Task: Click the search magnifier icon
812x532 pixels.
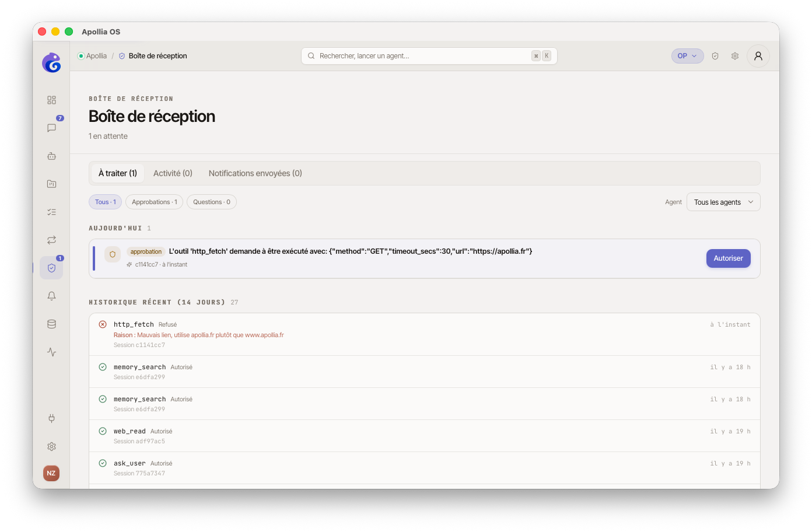Action: [311, 56]
